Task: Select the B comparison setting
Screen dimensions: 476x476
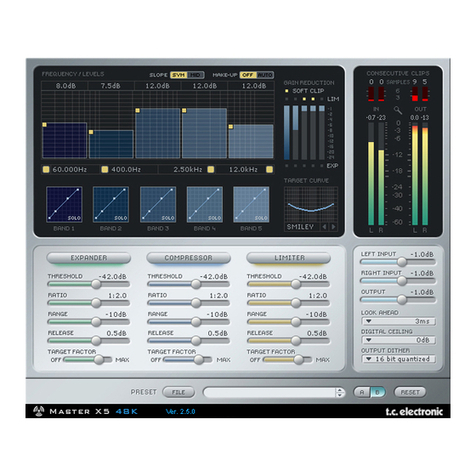Action: tap(378, 392)
